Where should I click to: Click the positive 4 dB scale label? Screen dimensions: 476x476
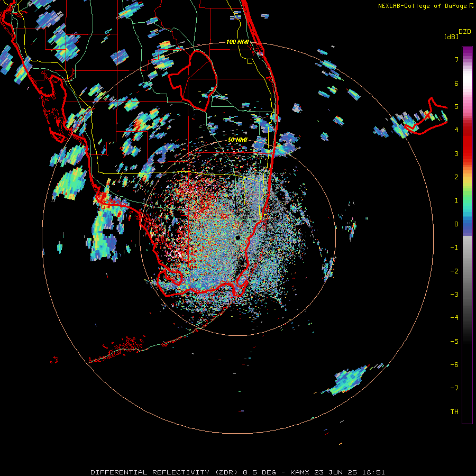pyautogui.click(x=456, y=130)
